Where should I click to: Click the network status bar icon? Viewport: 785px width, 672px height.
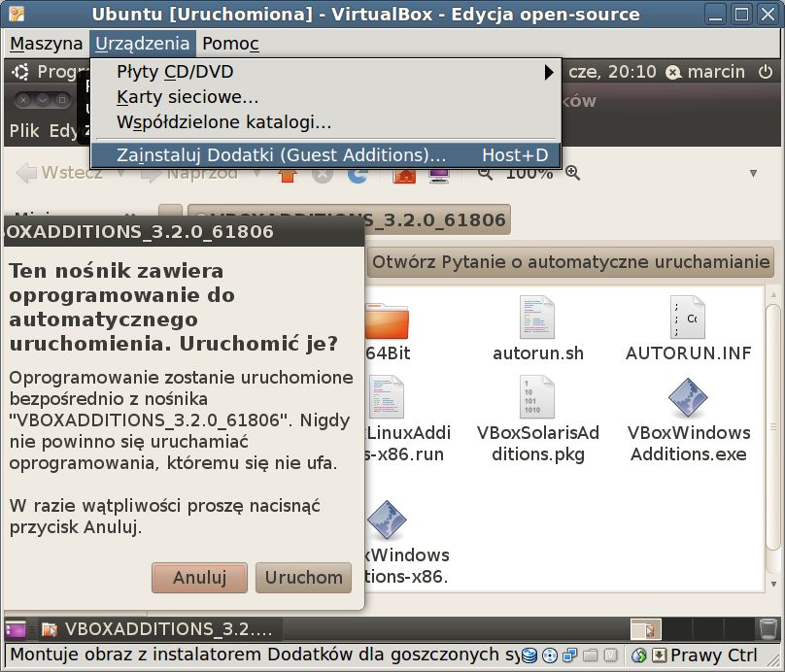[x=569, y=655]
